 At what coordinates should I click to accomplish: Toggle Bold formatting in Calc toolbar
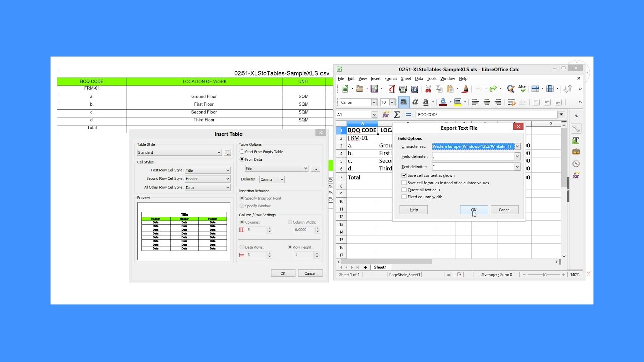pyautogui.click(x=404, y=102)
